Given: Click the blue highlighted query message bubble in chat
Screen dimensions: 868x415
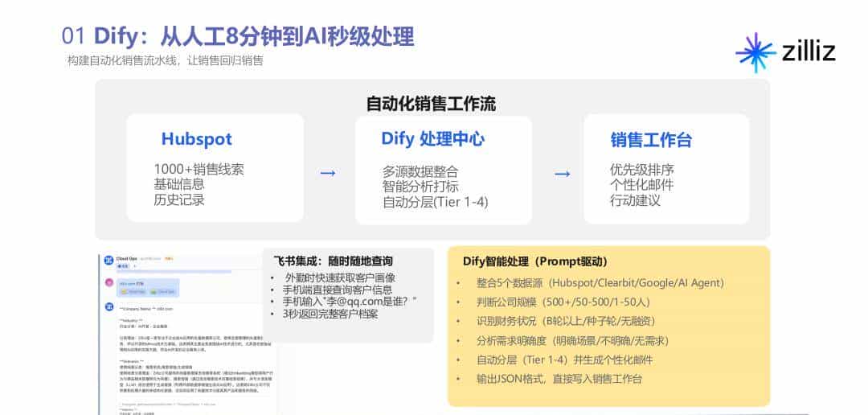Looking at the screenshot, I should (149, 287).
